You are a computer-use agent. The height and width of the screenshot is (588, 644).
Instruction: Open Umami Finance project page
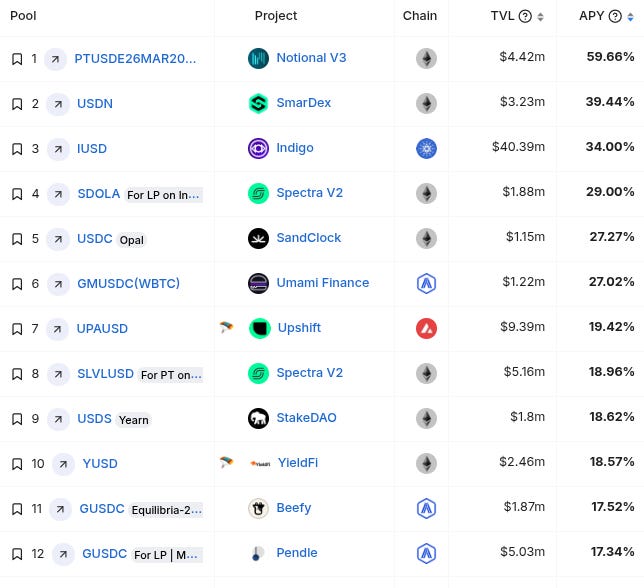pos(323,283)
